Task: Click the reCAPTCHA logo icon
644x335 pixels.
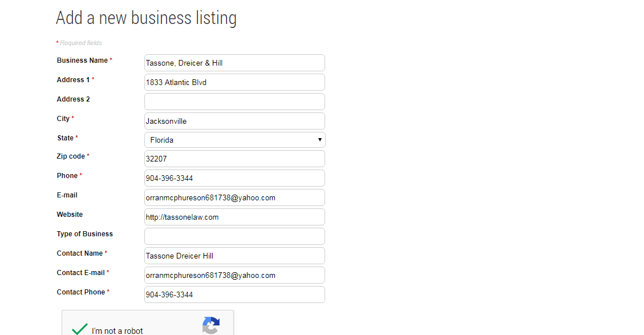Action: [211, 326]
